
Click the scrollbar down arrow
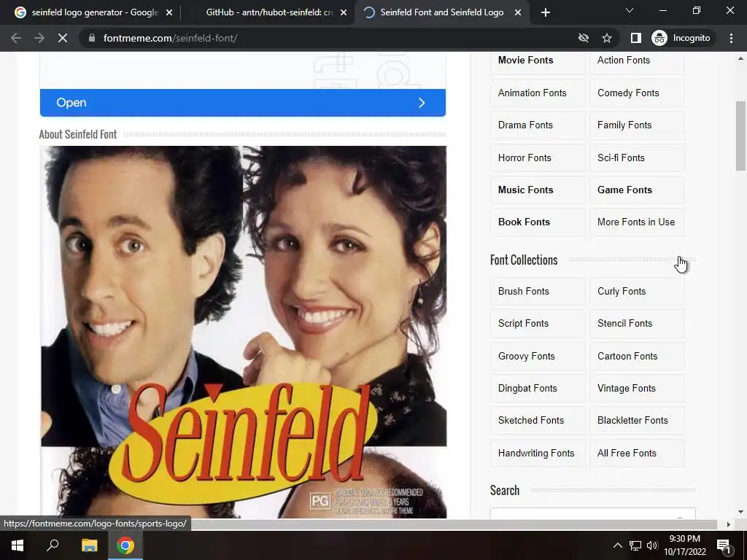click(x=740, y=513)
